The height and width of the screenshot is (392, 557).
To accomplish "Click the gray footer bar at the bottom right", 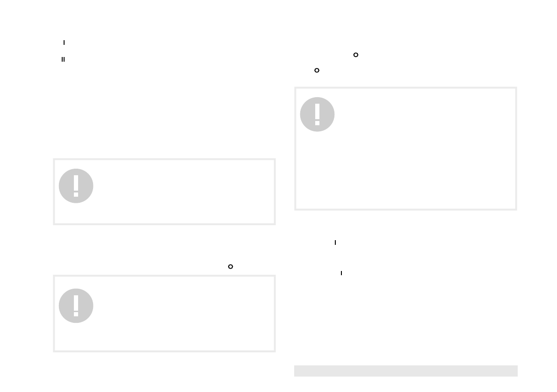I will 405,371.
